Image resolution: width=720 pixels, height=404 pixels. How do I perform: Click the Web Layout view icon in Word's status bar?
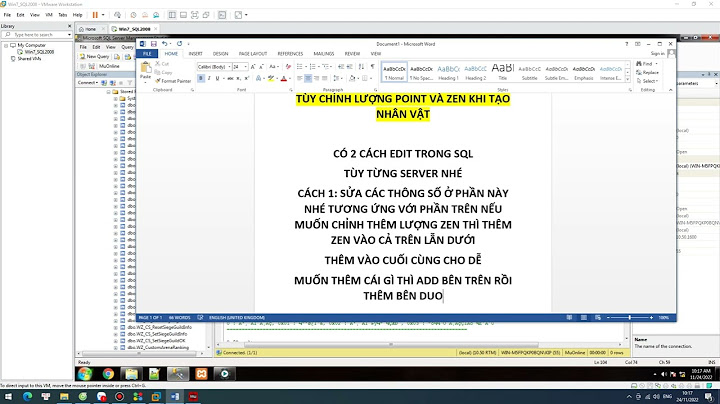click(x=598, y=318)
